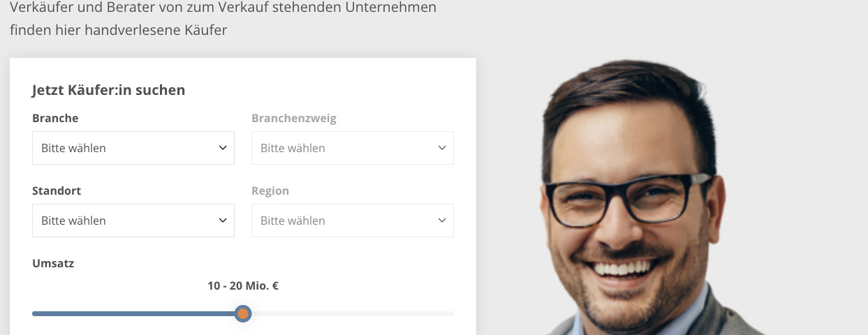The height and width of the screenshot is (335, 868).
Task: Click the grayed Branchenzweig label
Action: (294, 119)
